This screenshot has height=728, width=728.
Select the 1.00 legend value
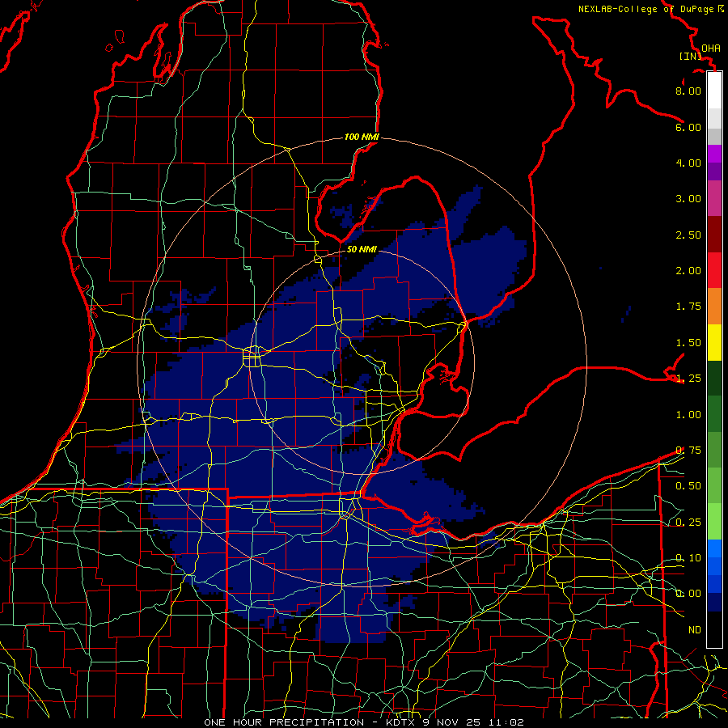[x=688, y=415]
